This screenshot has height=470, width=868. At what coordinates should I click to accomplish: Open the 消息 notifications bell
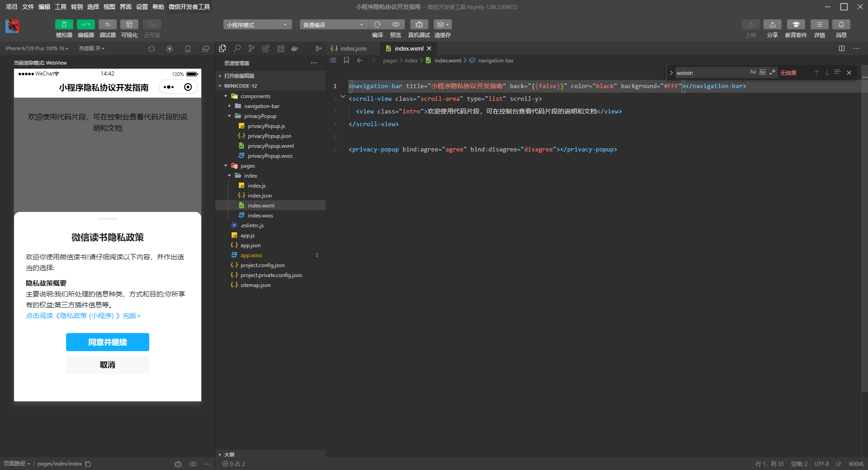(841, 24)
